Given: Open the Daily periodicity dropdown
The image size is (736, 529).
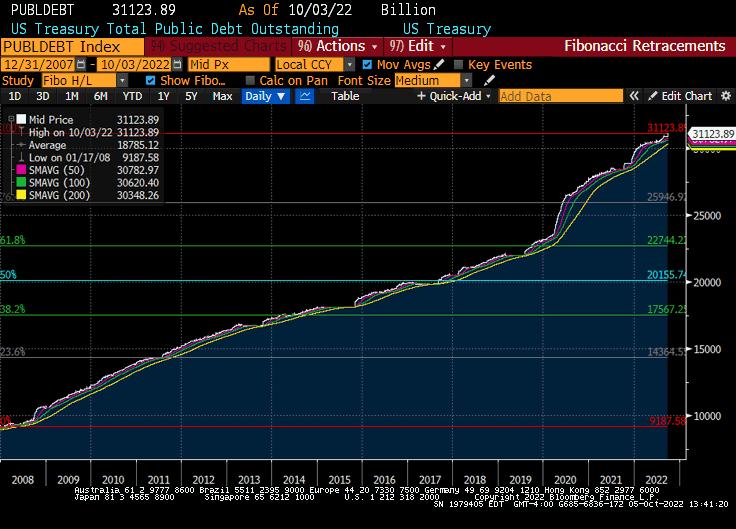Looking at the screenshot, I should (265, 96).
